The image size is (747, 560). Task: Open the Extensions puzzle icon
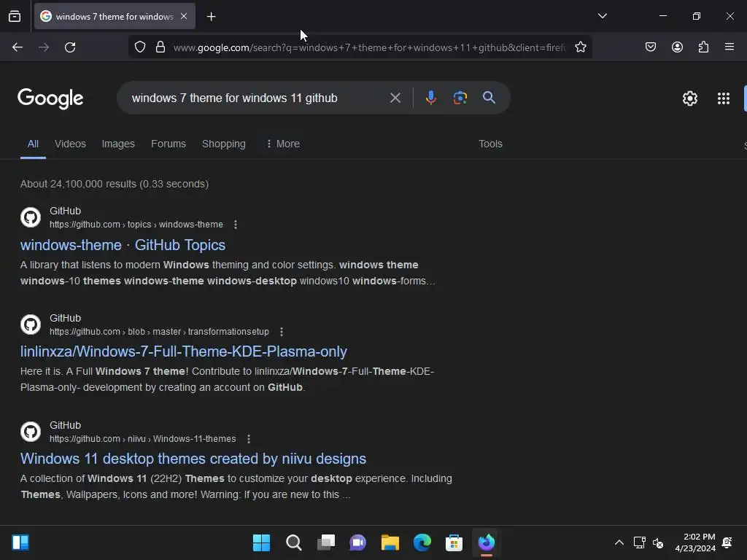click(x=703, y=47)
